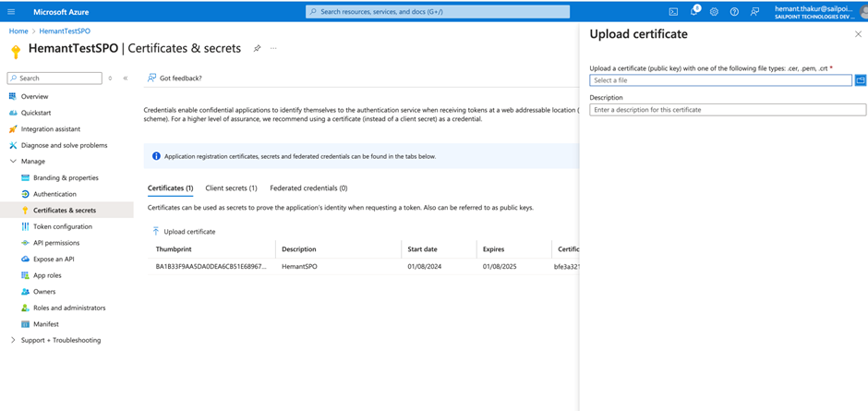
Task: Open the portal settings gear icon
Action: pyautogui.click(x=714, y=12)
